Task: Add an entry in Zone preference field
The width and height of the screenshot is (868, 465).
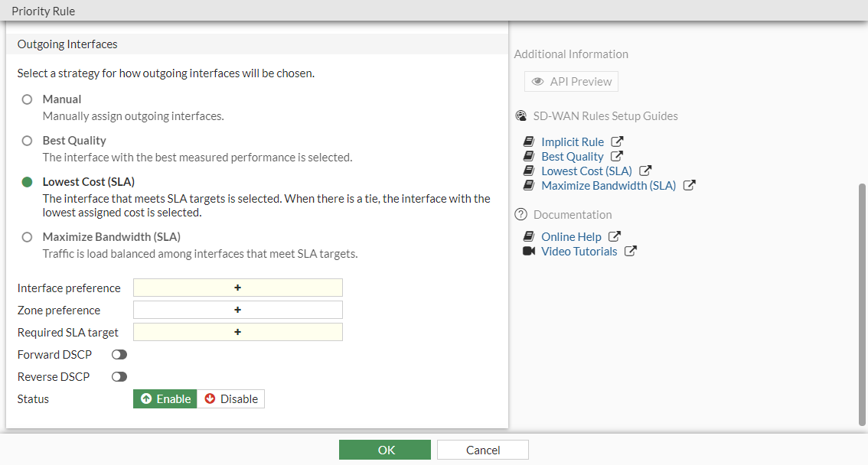Action: (237, 311)
